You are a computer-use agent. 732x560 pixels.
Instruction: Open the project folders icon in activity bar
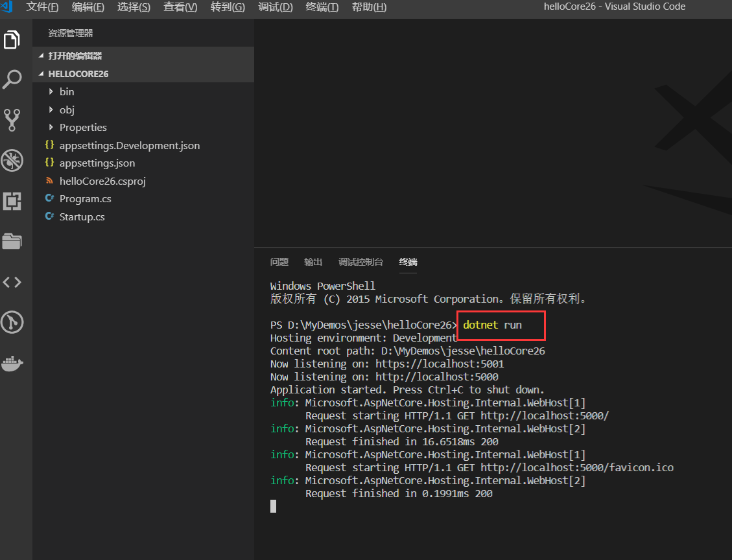coord(12,241)
